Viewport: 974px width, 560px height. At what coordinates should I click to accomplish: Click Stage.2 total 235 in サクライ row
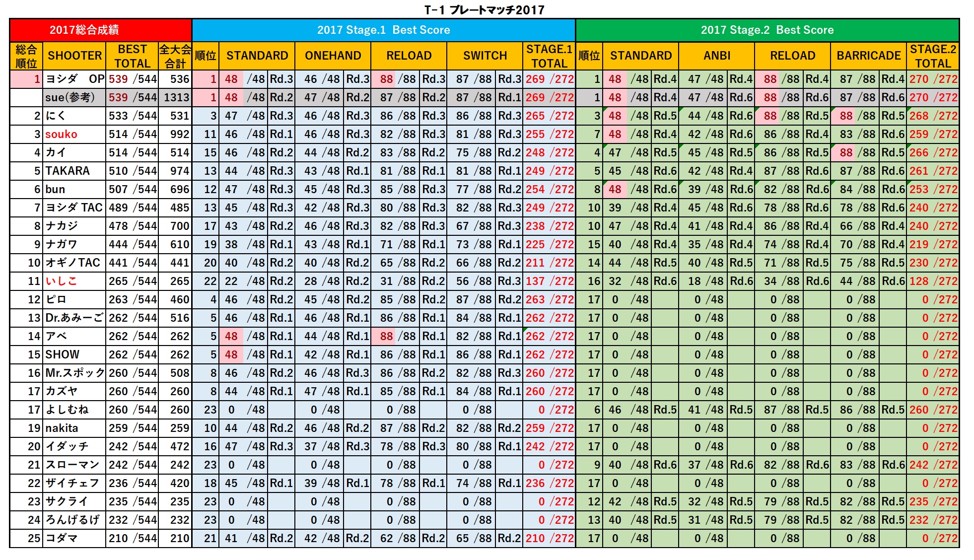(919, 501)
